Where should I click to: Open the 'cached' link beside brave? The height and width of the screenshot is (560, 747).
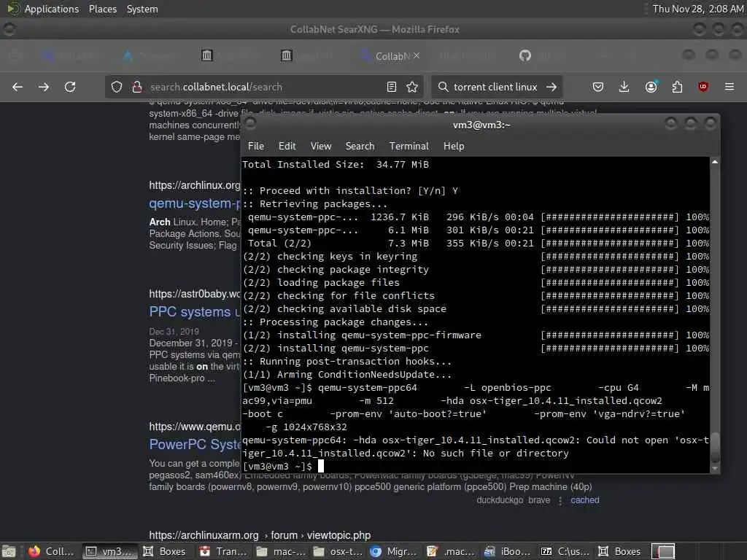pyautogui.click(x=585, y=500)
